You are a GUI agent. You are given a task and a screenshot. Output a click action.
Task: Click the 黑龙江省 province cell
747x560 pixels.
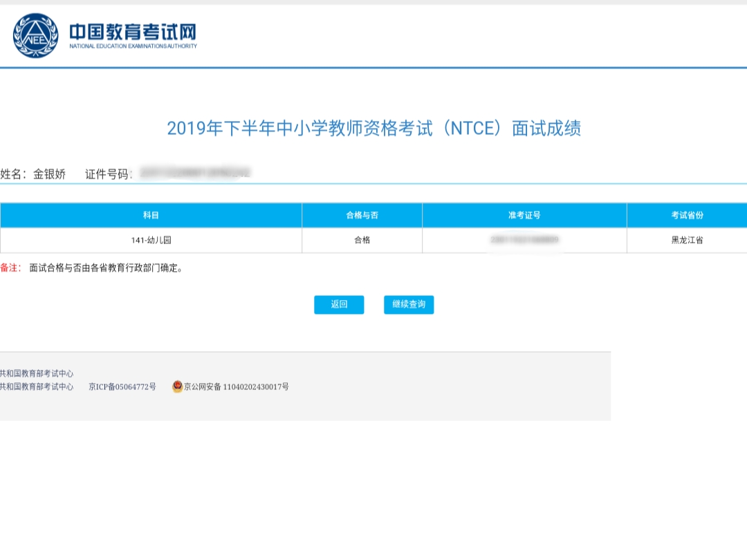point(686,241)
